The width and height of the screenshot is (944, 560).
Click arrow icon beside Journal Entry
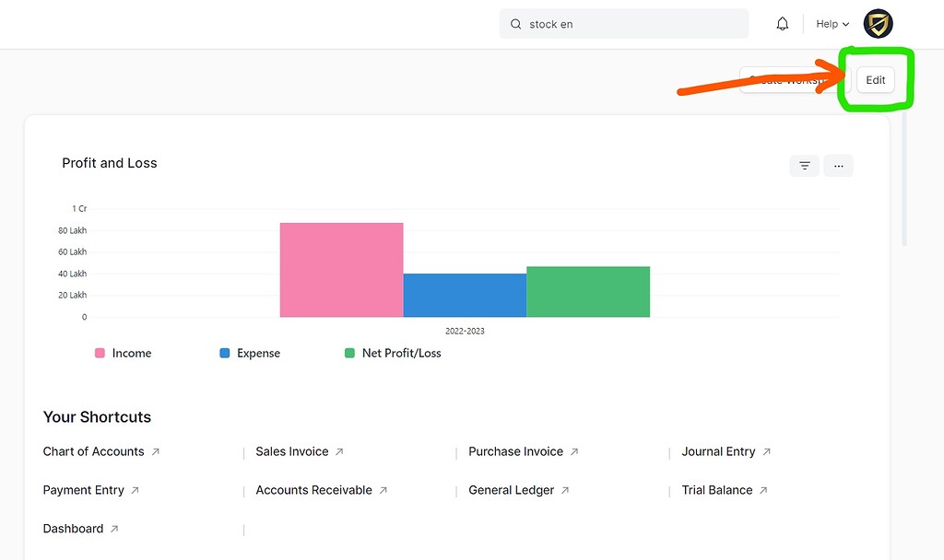[766, 451]
